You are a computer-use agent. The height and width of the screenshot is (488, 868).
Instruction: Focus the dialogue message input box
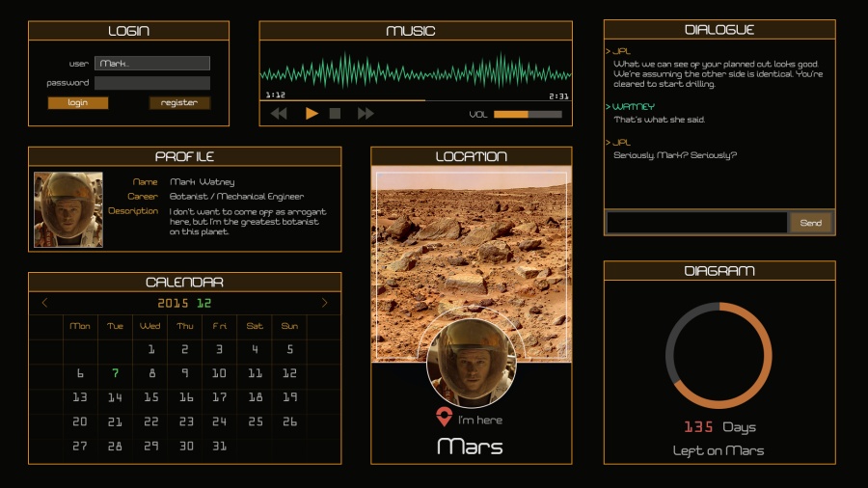point(697,223)
